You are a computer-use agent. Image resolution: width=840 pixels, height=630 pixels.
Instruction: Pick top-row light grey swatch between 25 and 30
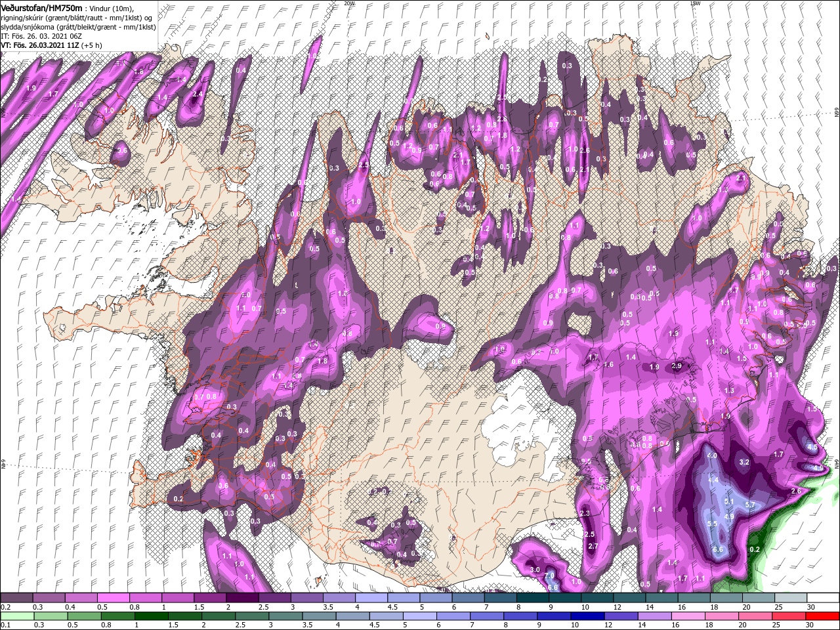pos(790,597)
